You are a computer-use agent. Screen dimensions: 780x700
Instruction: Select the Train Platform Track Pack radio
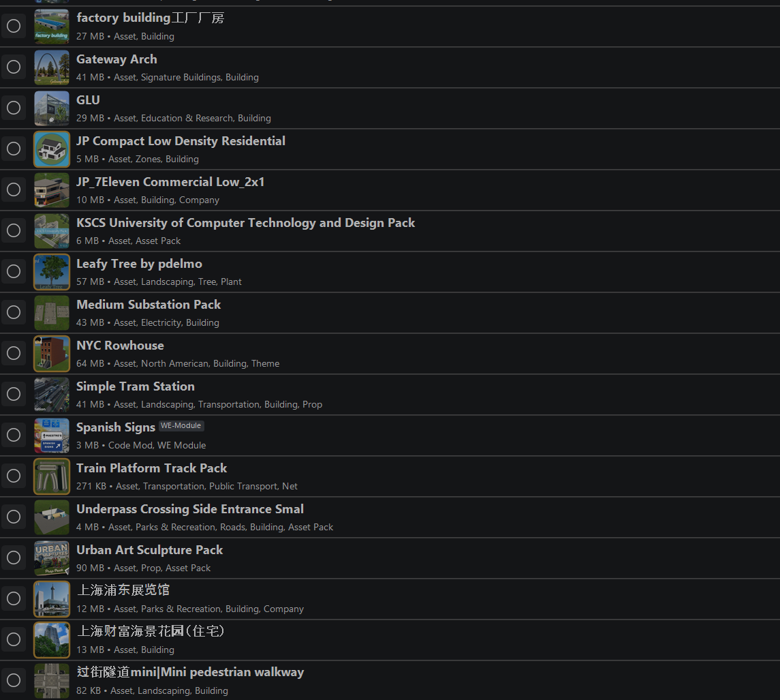[14, 476]
